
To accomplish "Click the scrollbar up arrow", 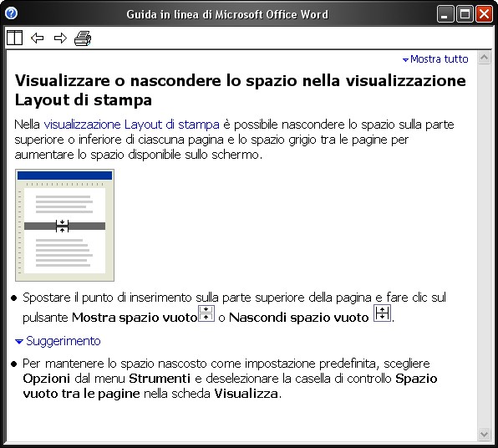I will click(485, 58).
